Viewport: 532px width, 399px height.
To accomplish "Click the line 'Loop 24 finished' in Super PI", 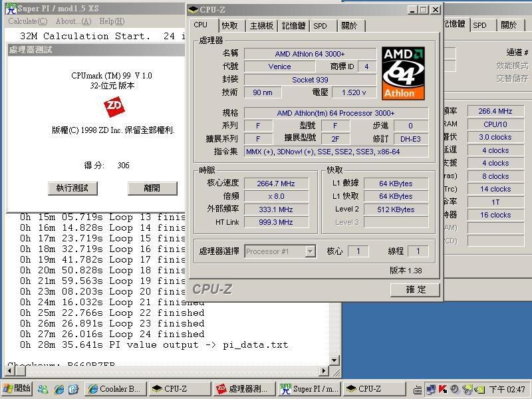I will pyautogui.click(x=112, y=334).
